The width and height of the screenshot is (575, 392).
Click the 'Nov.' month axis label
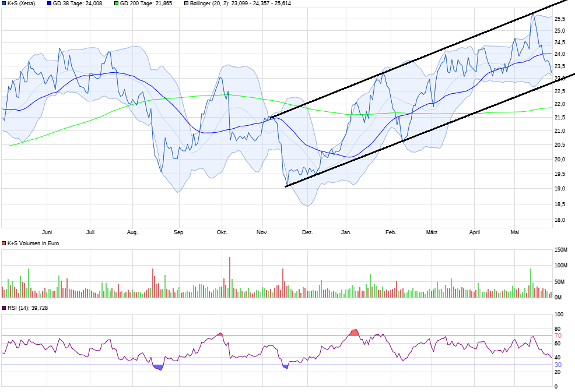click(x=262, y=232)
